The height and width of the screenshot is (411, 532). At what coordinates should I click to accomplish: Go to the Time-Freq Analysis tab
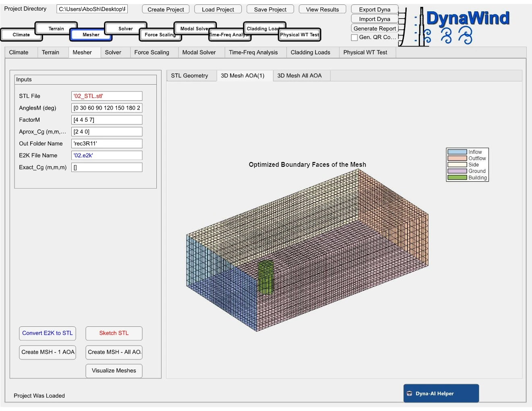[x=253, y=52]
